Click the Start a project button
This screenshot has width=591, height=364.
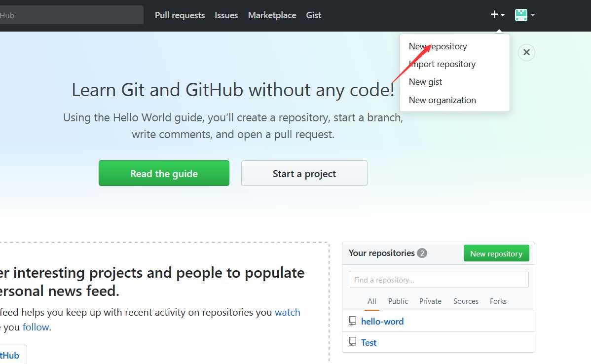(304, 173)
